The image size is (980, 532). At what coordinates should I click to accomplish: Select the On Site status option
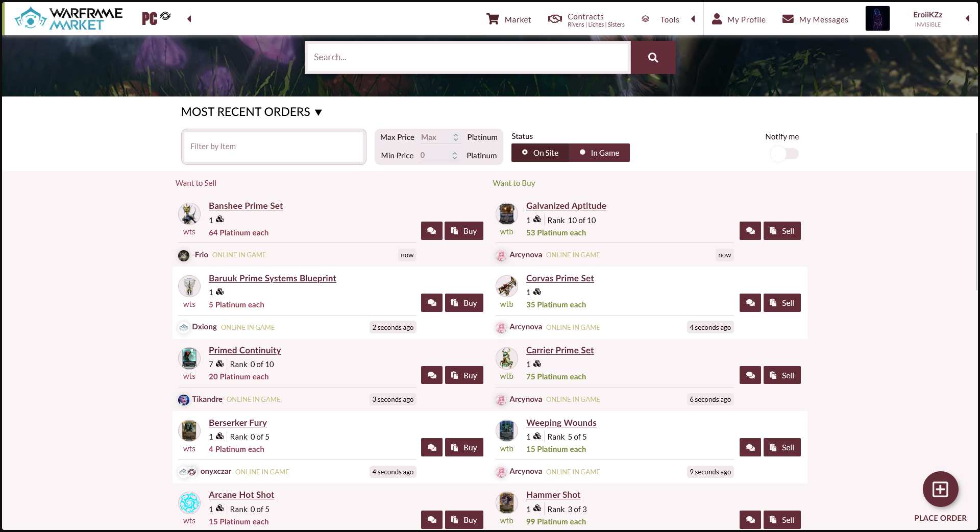(x=540, y=153)
